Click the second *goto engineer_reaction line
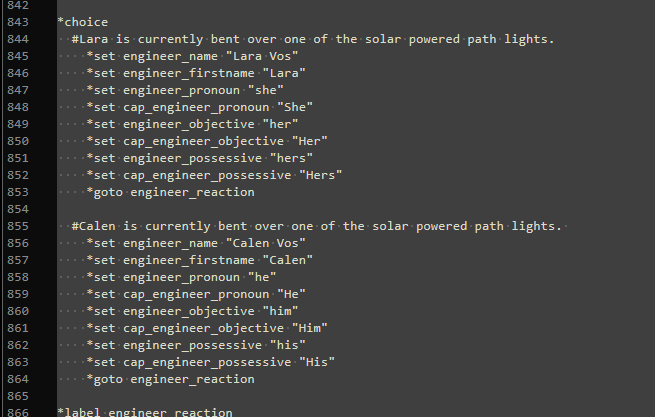The image size is (655, 417). coord(170,379)
